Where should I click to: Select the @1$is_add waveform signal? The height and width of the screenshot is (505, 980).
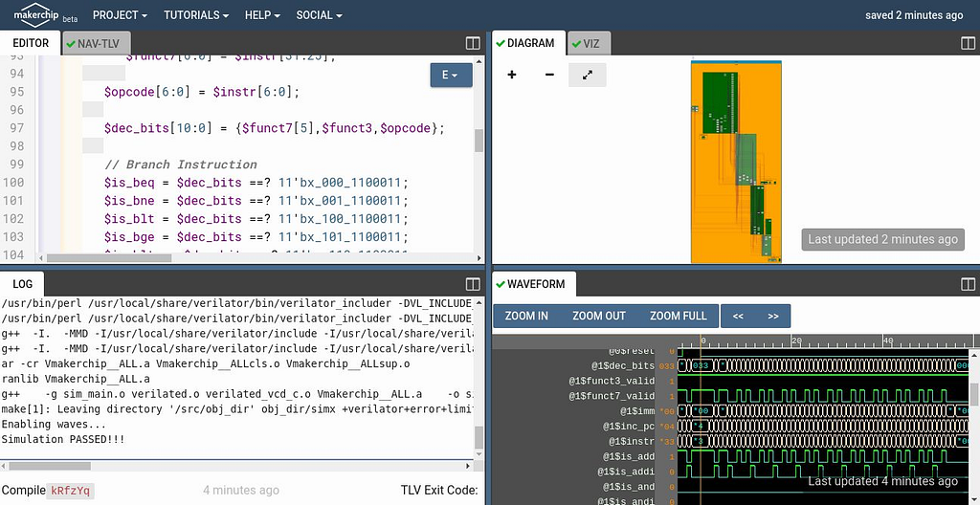(x=629, y=457)
